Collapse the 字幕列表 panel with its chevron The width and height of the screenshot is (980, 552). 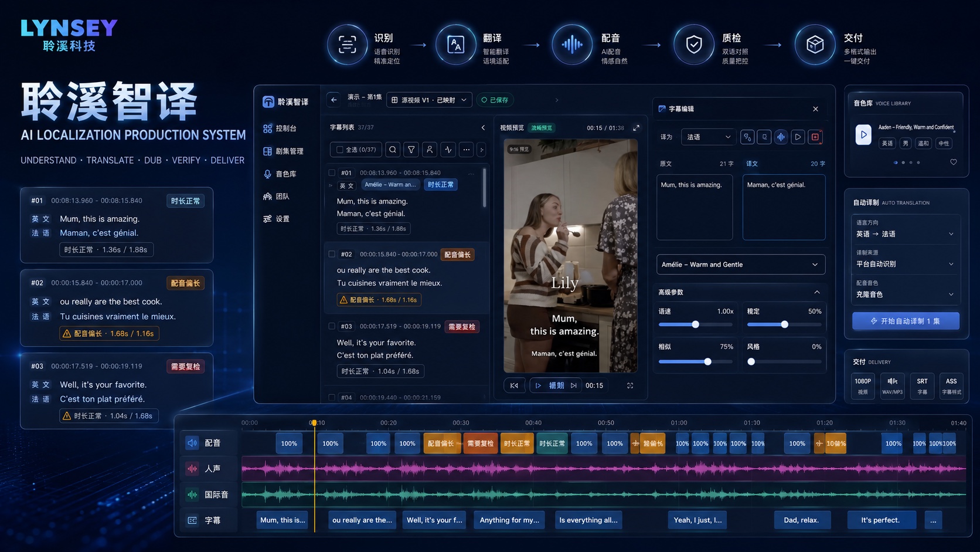pos(483,127)
